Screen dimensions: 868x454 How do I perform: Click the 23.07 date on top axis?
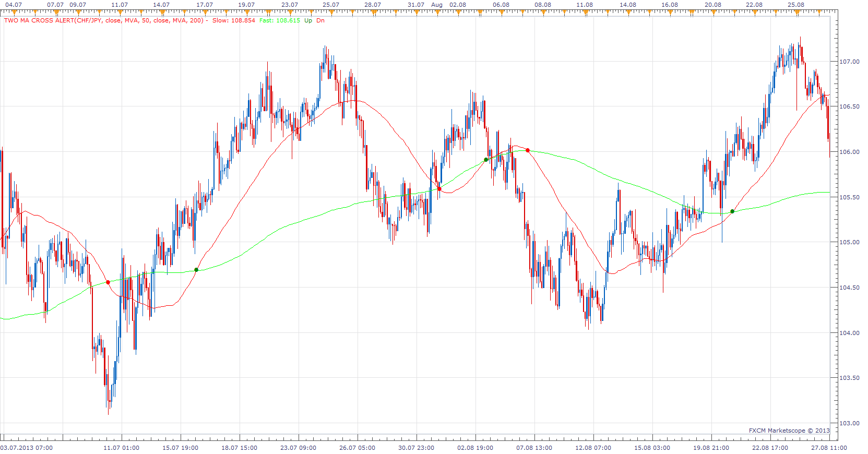(290, 5)
